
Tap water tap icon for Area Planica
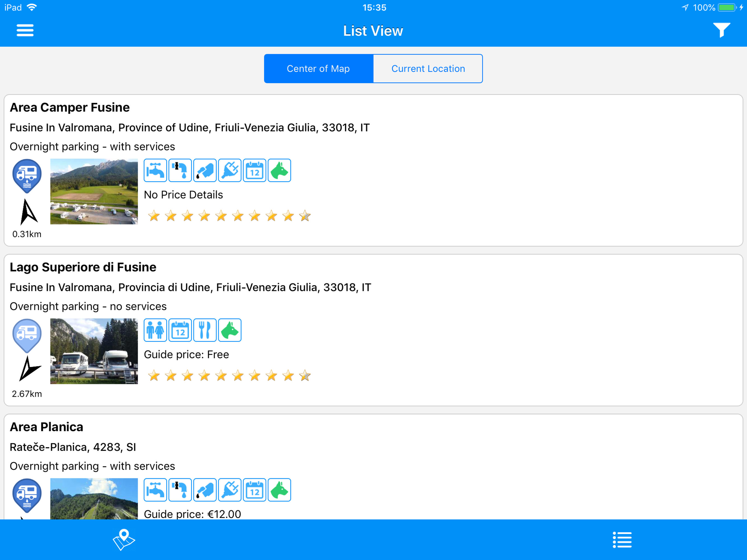[x=155, y=490]
